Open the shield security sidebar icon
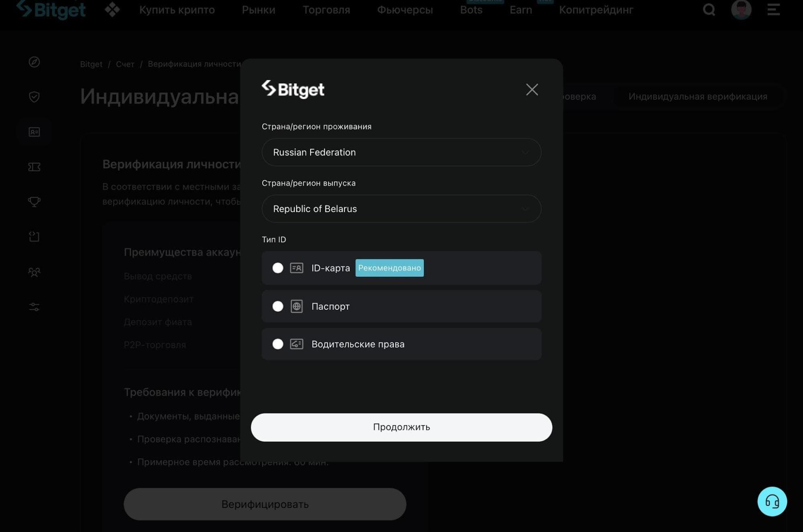The height and width of the screenshot is (532, 803). coord(34,97)
